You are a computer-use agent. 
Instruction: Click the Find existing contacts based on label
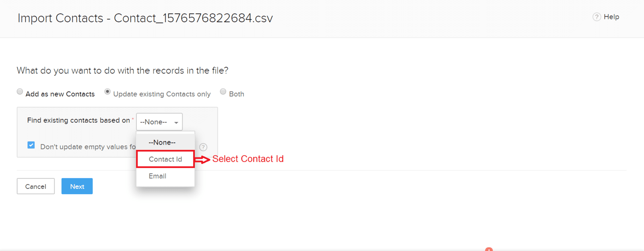tap(78, 120)
